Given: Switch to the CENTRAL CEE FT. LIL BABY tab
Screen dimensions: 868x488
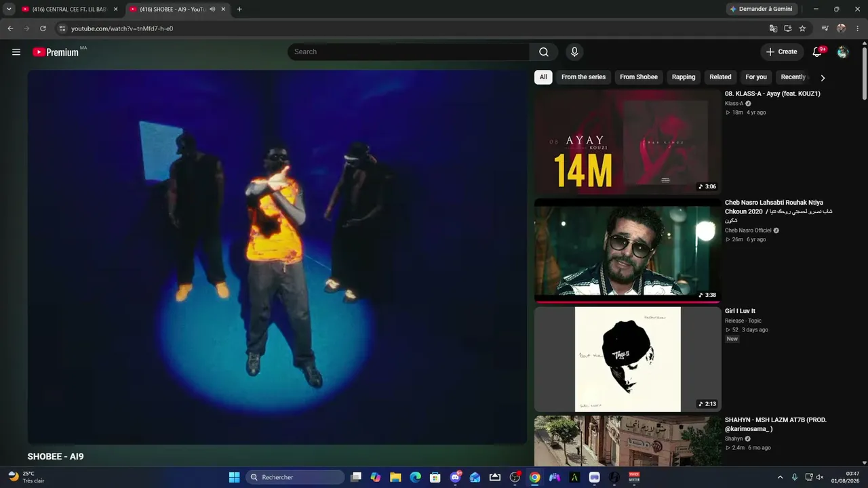Looking at the screenshot, I should pyautogui.click(x=71, y=9).
